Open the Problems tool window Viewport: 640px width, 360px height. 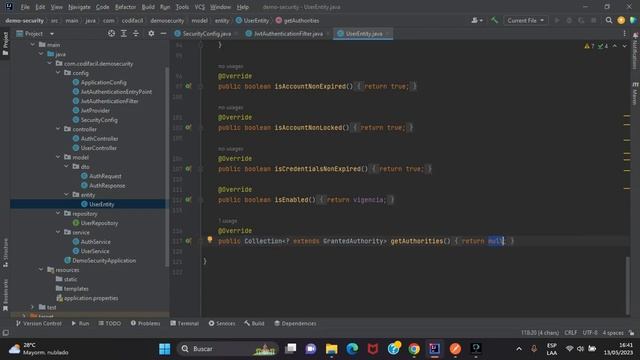tap(145, 323)
